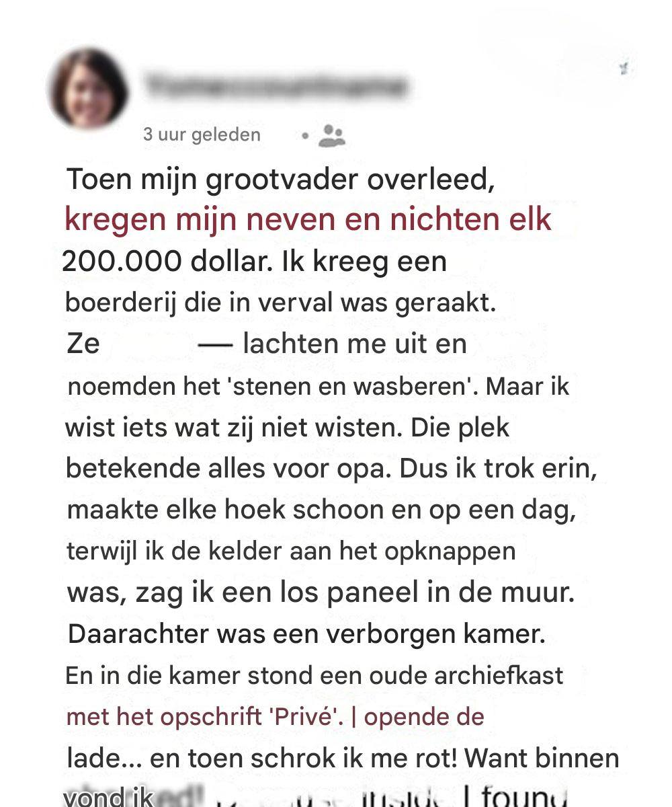The height and width of the screenshot is (807, 672).
Task: Click the 'Toen mijn grootvader overleed' line
Action: point(281,180)
